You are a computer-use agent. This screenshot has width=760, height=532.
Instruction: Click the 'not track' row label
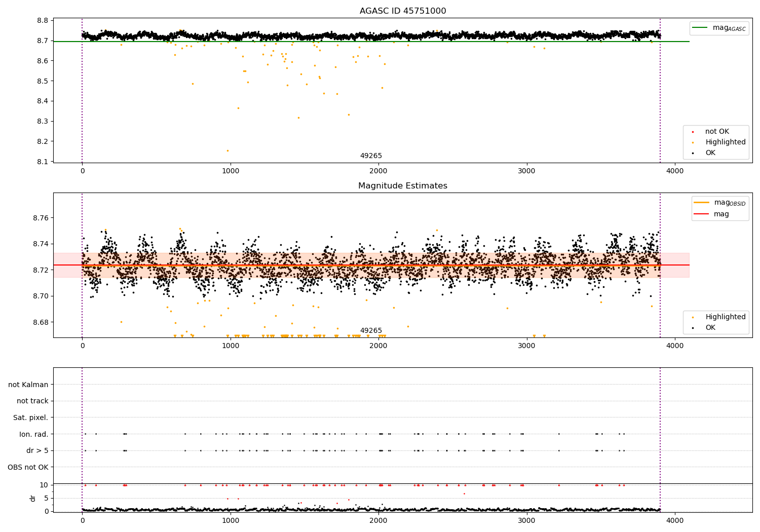tap(32, 401)
